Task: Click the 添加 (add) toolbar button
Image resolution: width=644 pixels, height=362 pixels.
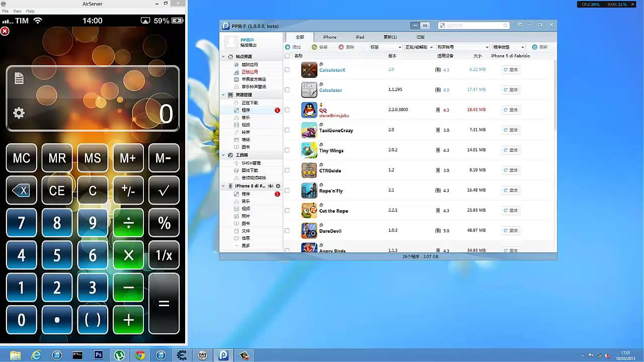Action: tap(293, 47)
